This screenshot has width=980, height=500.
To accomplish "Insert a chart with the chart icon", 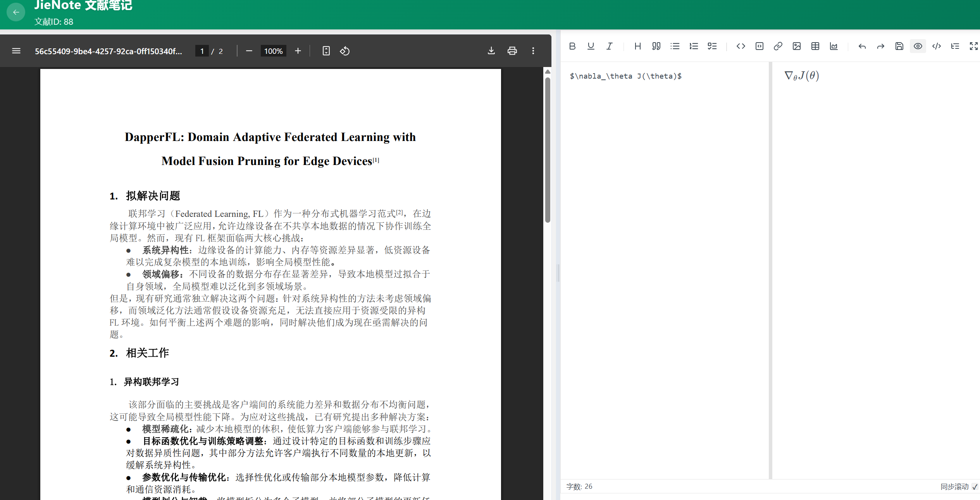I will click(x=834, y=46).
